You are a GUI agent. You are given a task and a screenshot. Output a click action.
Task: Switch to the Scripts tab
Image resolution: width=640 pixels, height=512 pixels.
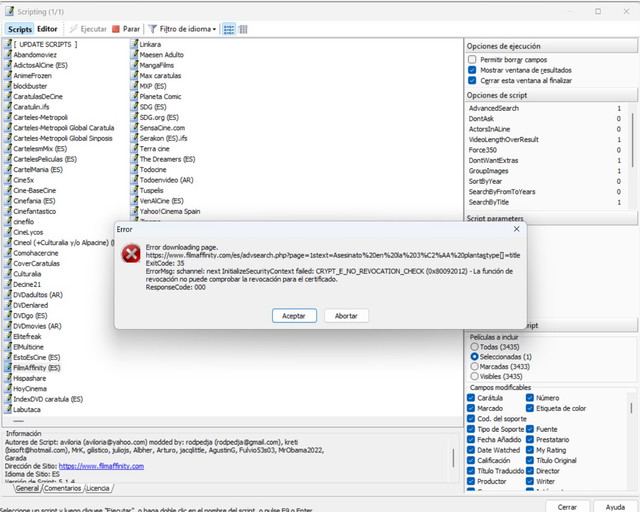click(x=20, y=29)
